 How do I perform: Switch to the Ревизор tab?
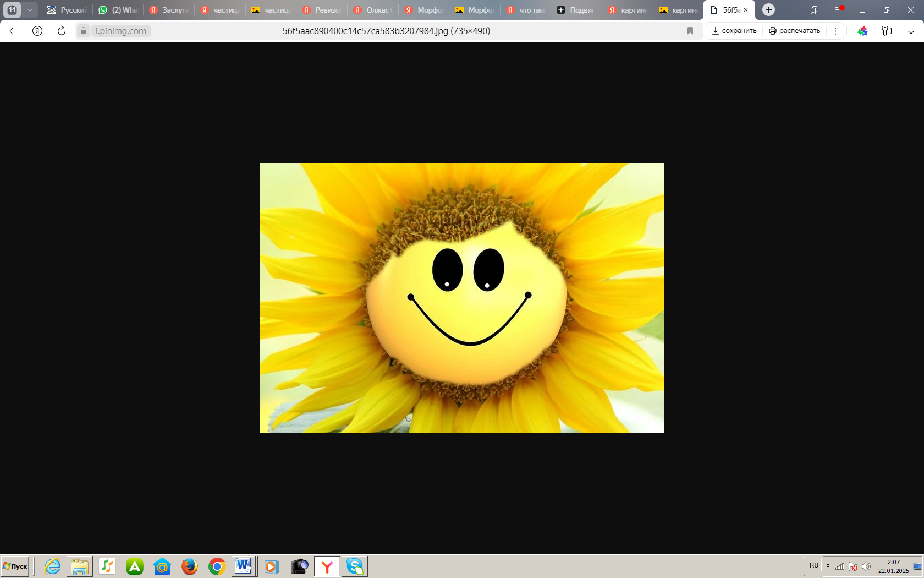click(x=322, y=10)
